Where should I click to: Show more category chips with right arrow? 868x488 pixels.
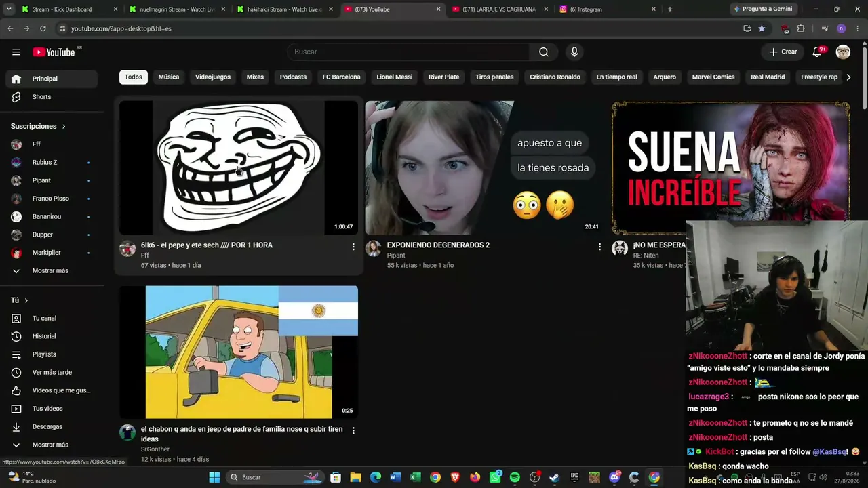[848, 77]
